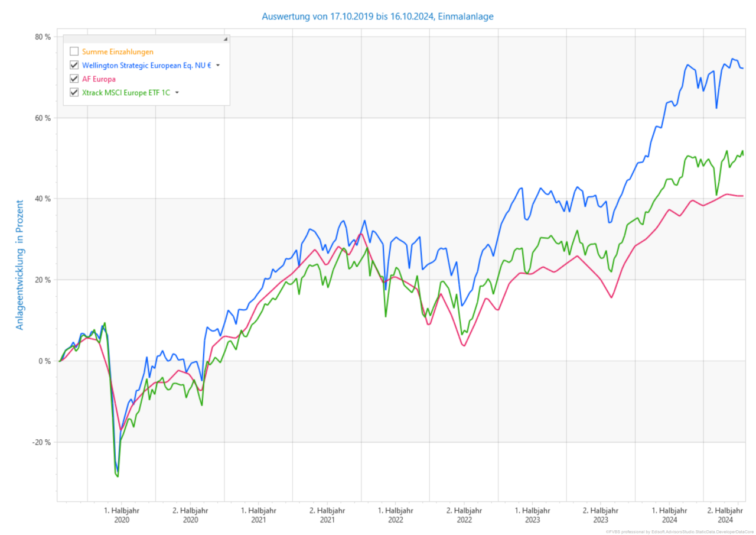Expand dropdown arrow next to Xtrack MSCI Europe
756x535 pixels.
tap(177, 93)
